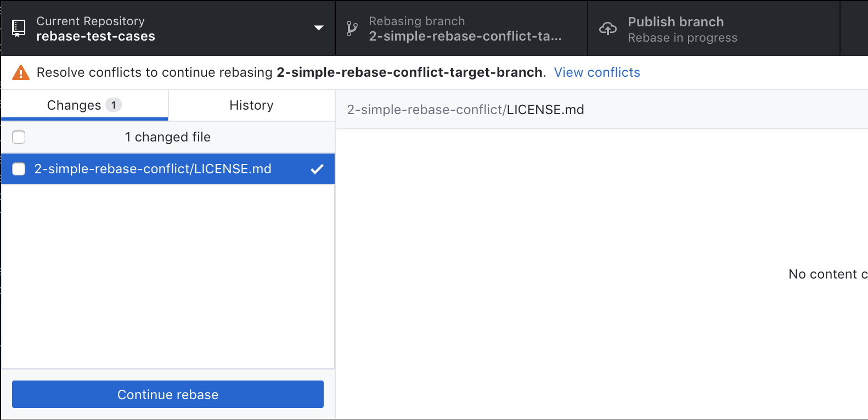The height and width of the screenshot is (420, 868).
Task: Uncheck the 2-simple-rebase-conflict/LICENSE.md file entry
Action: tap(18, 169)
